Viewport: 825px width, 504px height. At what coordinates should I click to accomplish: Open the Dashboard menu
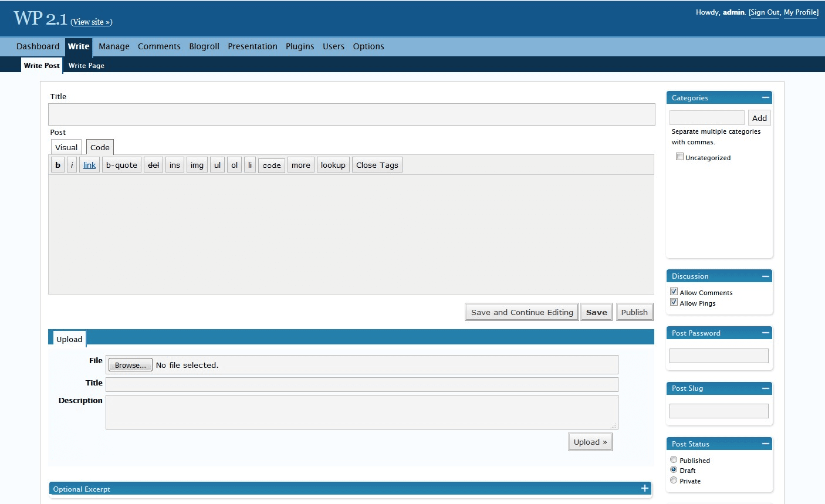click(38, 46)
